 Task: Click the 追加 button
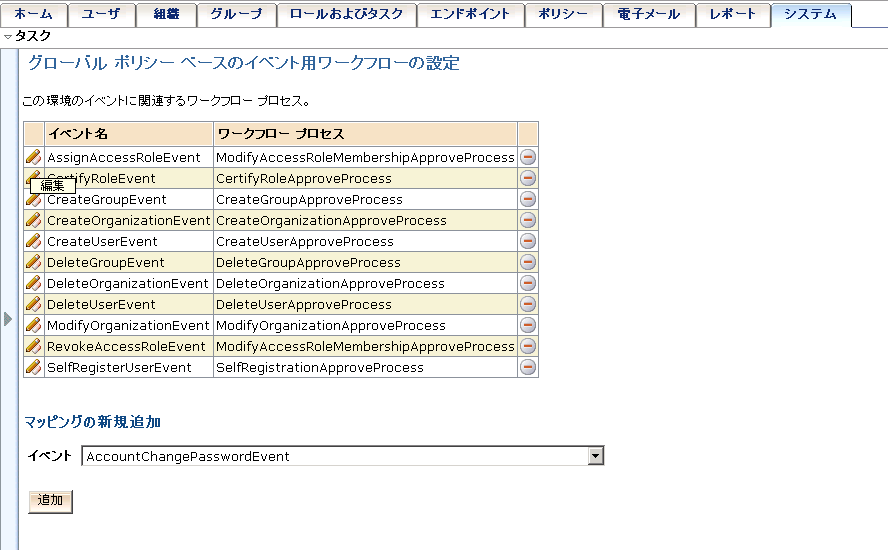[50, 501]
